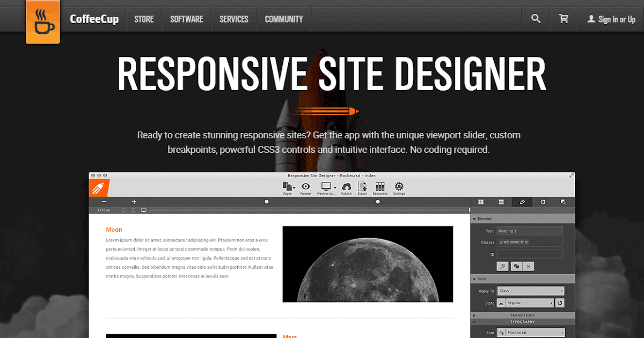Click the plus button beside the minus button
644x338 pixels.
click(134, 202)
